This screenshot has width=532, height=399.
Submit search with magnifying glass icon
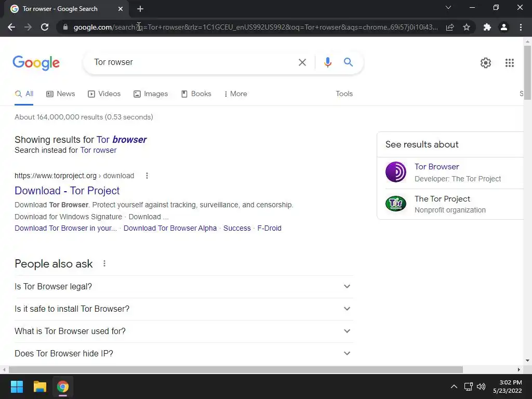click(348, 62)
